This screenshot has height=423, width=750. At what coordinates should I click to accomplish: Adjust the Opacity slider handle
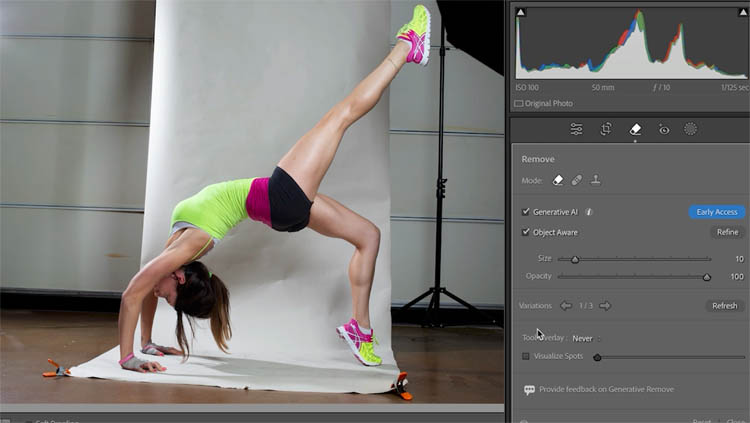click(706, 277)
